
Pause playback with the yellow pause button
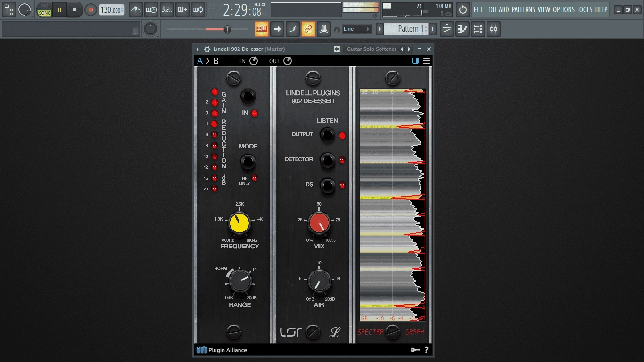[59, 9]
